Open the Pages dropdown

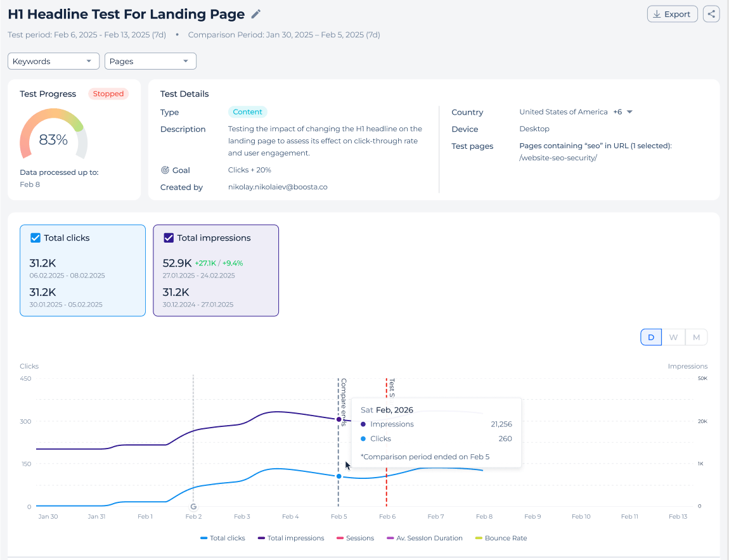click(x=150, y=61)
